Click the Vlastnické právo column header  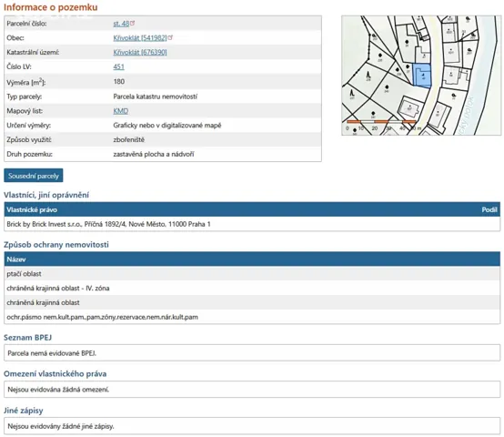point(32,210)
